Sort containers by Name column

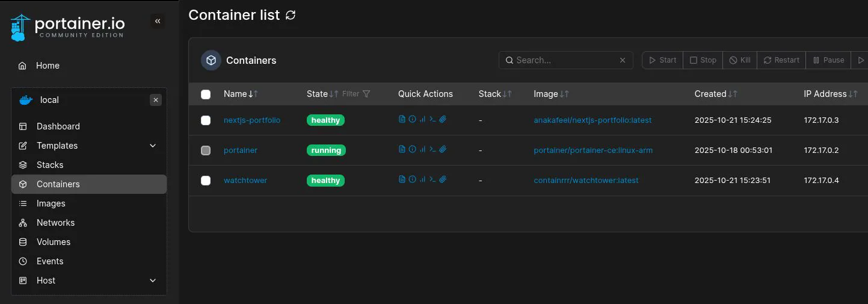click(x=241, y=94)
